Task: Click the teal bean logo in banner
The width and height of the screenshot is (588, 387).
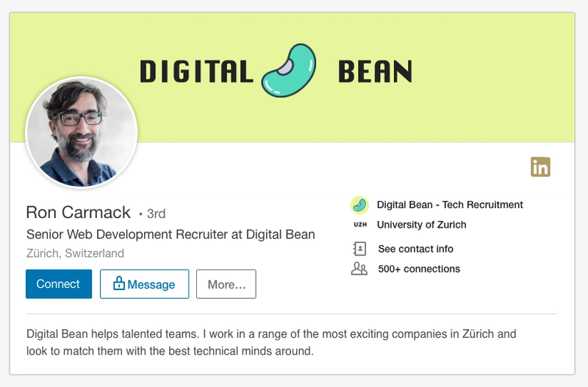Action: tap(289, 70)
